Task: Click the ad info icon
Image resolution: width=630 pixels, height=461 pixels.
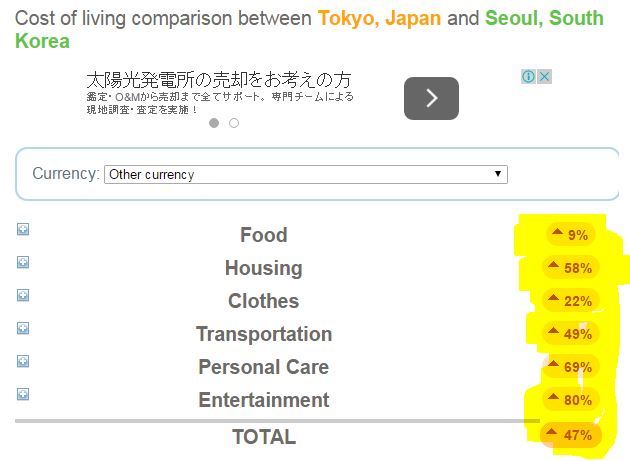Action: (528, 76)
